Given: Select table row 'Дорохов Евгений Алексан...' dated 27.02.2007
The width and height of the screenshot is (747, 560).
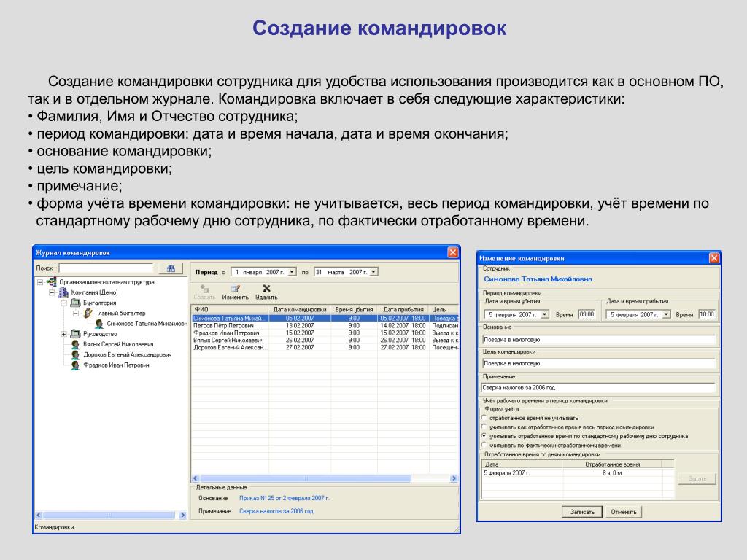Looking at the screenshot, I should click(325, 347).
